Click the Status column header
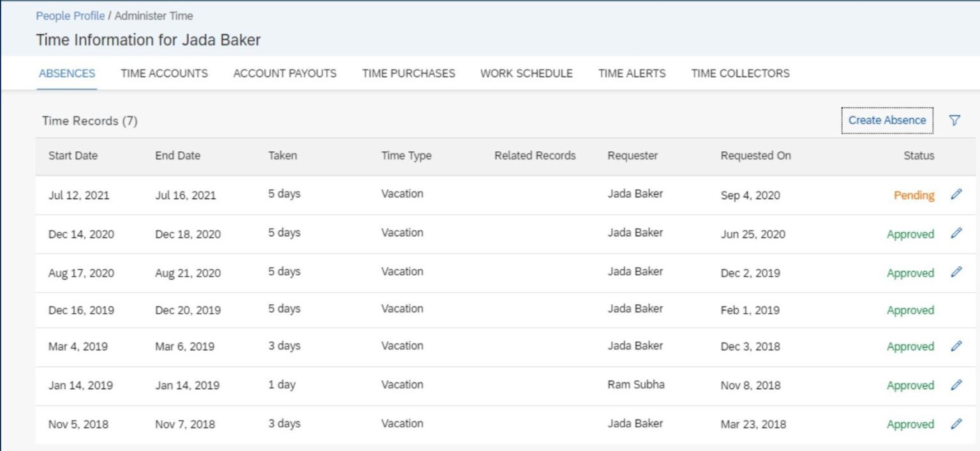This screenshot has width=980, height=451. [x=919, y=155]
